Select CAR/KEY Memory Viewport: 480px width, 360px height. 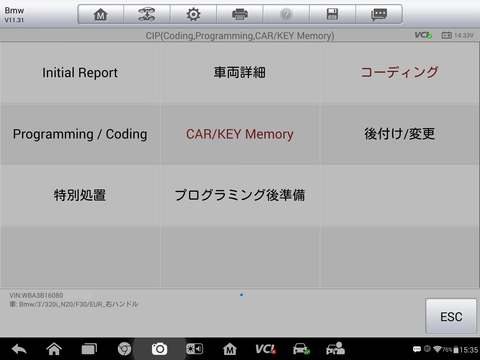click(x=240, y=134)
